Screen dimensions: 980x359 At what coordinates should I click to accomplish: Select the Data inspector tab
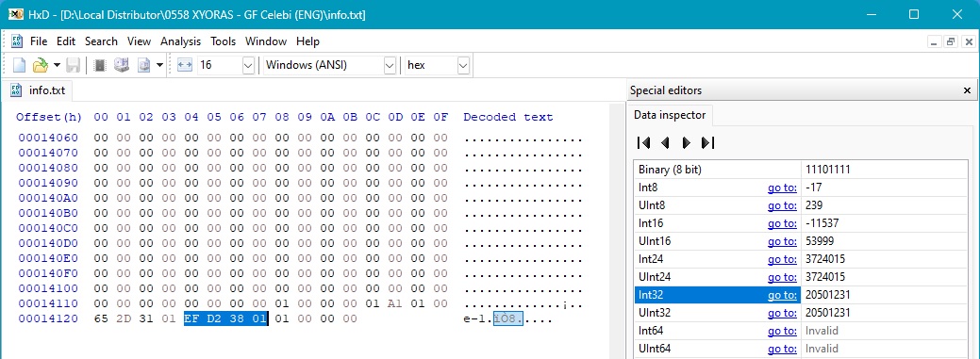coord(670,115)
